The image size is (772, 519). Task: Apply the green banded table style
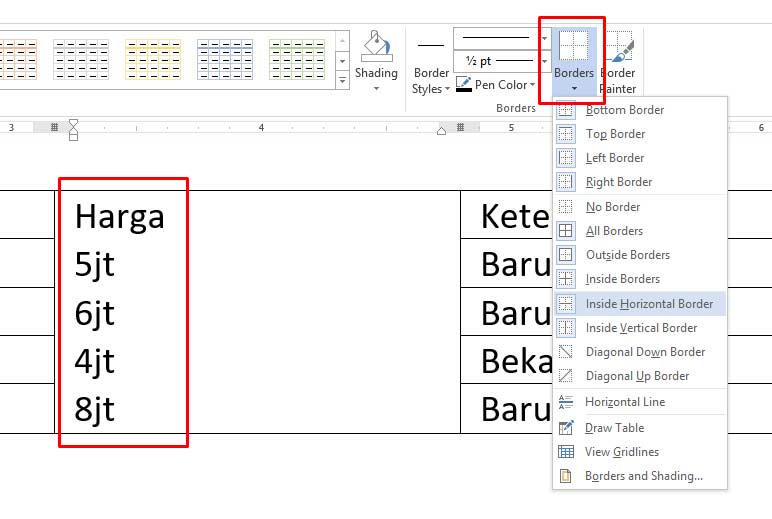(x=297, y=60)
